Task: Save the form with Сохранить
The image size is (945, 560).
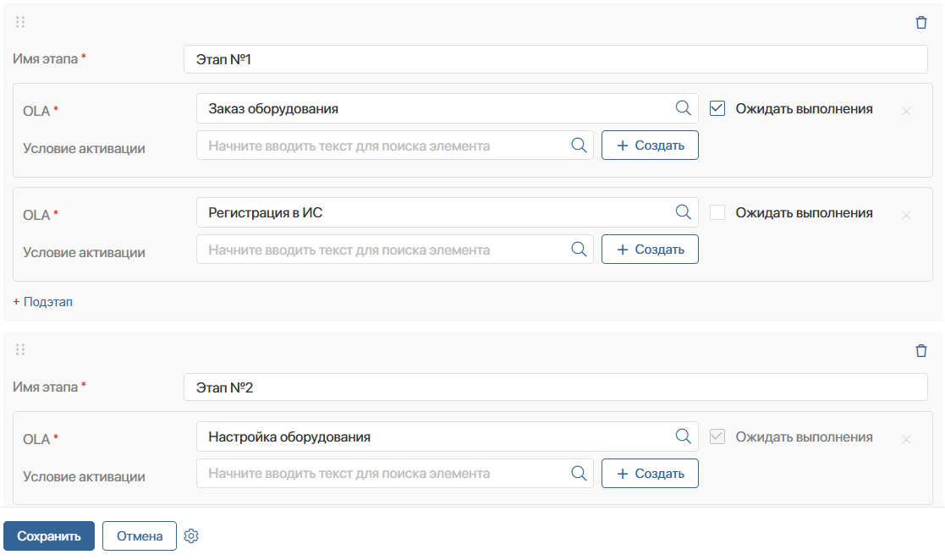Action: click(x=49, y=535)
